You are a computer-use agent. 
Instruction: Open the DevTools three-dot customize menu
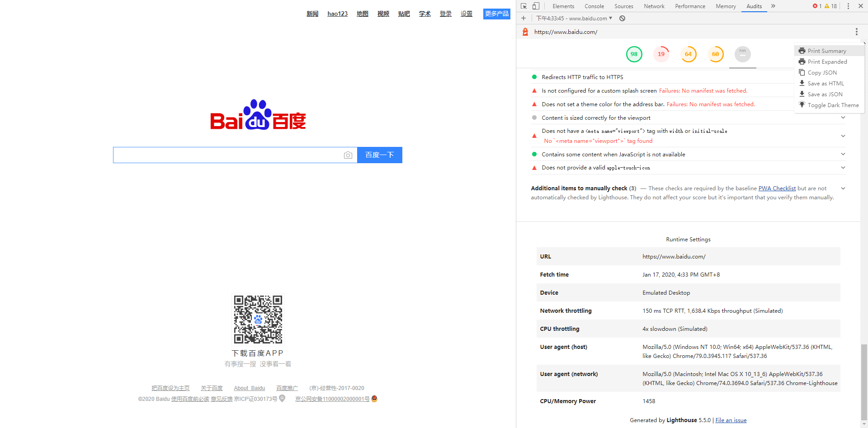pos(848,6)
